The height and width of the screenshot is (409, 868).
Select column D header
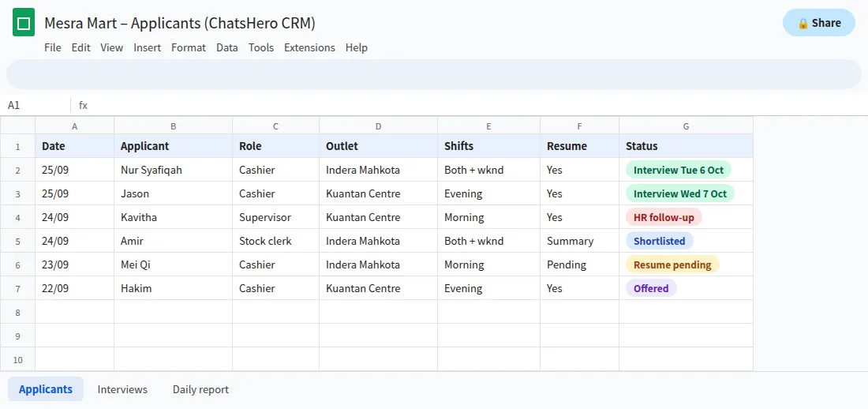pos(379,126)
